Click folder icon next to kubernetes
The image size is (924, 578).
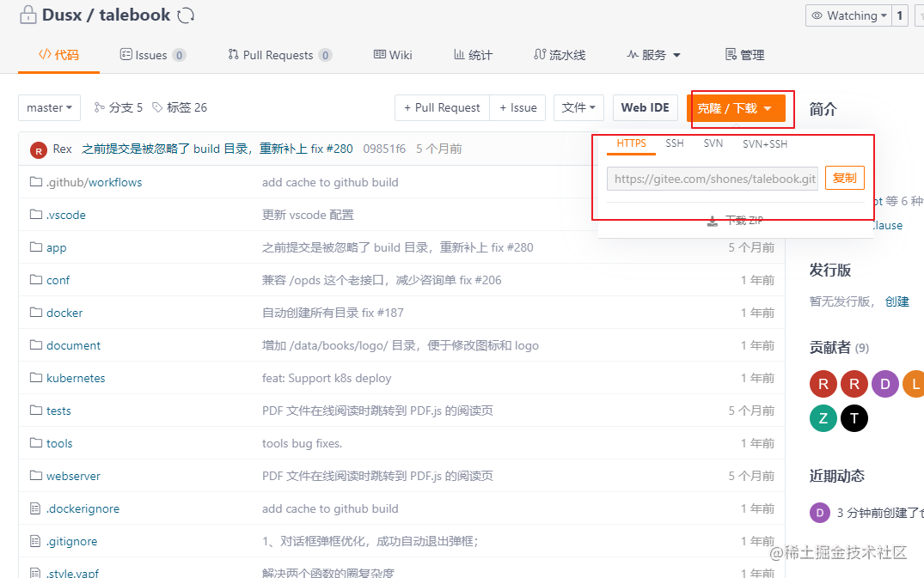[x=36, y=377]
